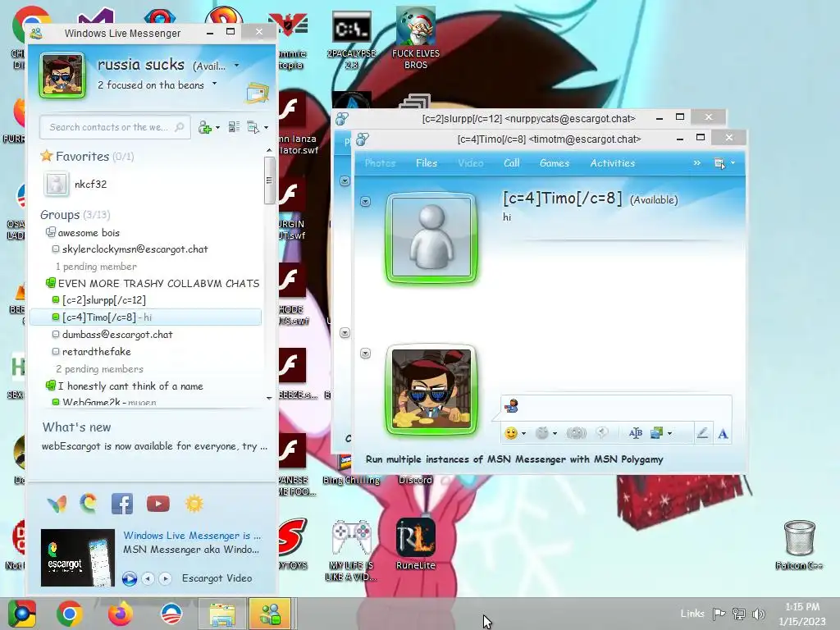Click the Call tab in Timo chat
The height and width of the screenshot is (630, 840).
click(512, 163)
